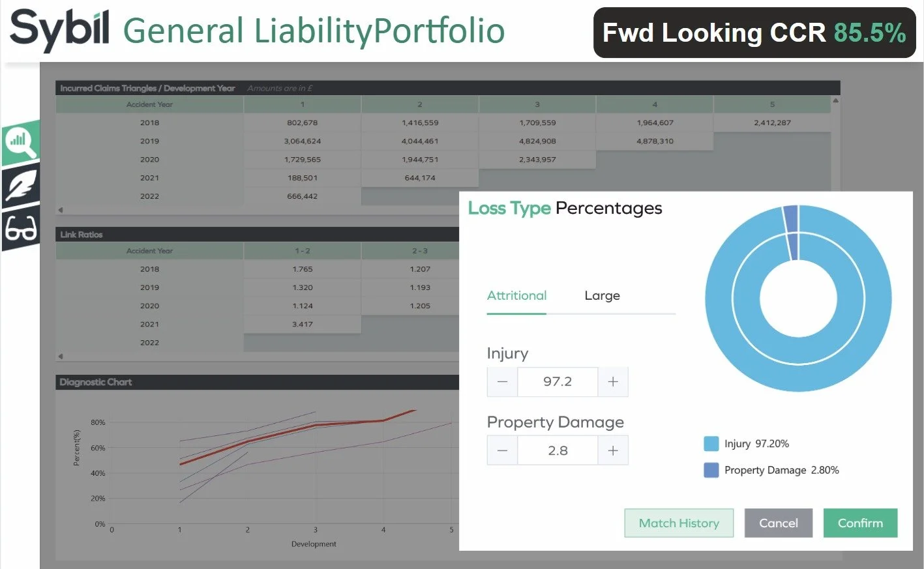Image resolution: width=924 pixels, height=569 pixels.
Task: Click the Diagnostic Chart panel header
Action: click(258, 382)
